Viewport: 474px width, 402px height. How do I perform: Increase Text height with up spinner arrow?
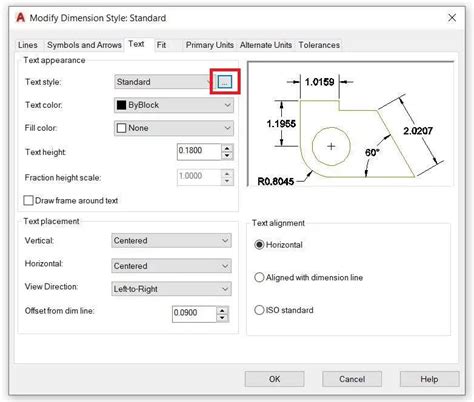click(x=227, y=149)
